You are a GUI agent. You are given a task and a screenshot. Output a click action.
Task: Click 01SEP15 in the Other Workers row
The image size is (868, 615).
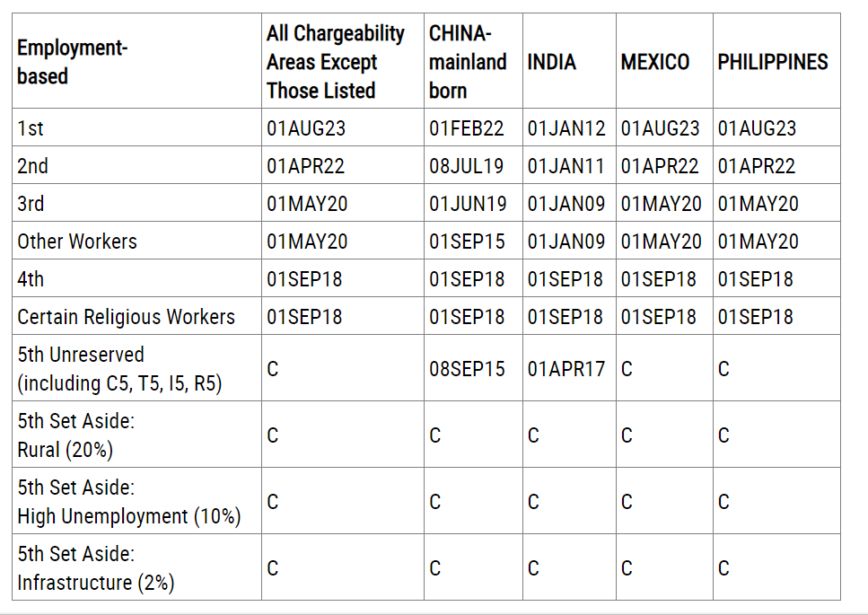point(468,242)
